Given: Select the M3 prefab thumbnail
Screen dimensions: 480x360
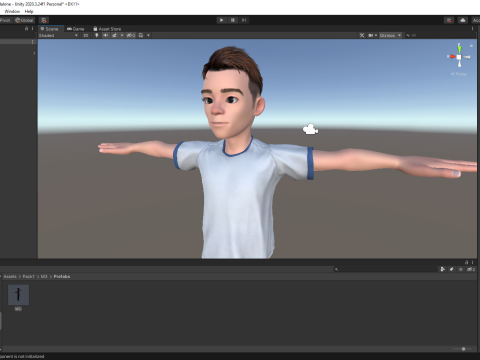Looking at the screenshot, I should click(x=18, y=295).
